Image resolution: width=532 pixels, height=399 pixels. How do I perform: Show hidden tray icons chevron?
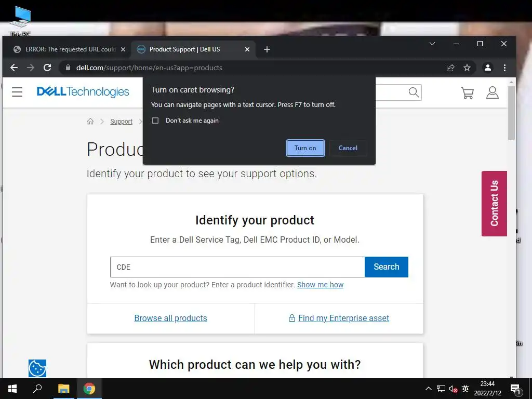429,389
